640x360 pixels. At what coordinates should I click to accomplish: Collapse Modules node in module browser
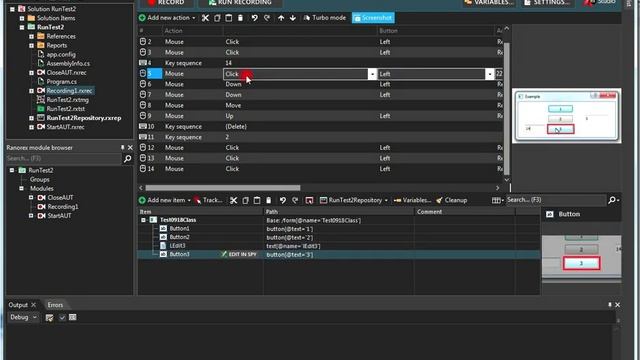point(22,189)
